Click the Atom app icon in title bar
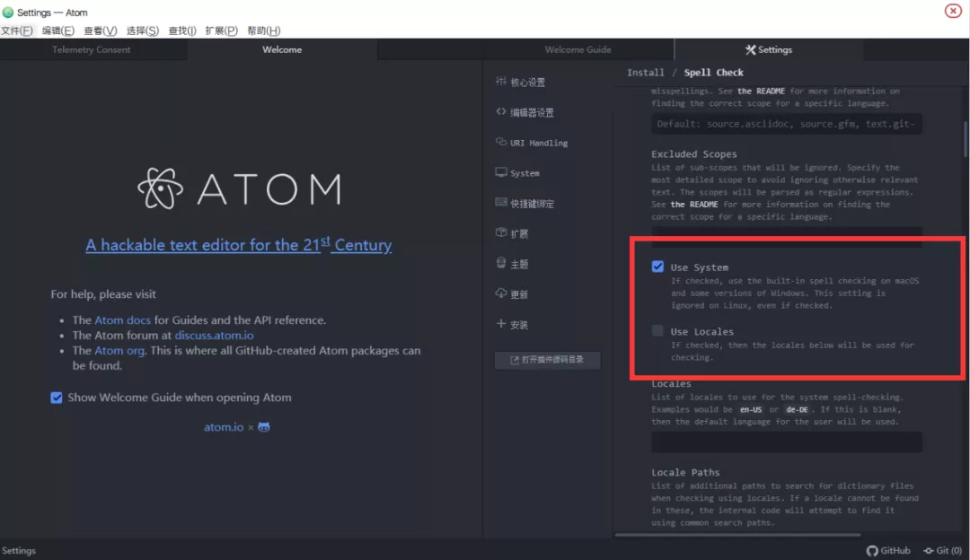Screen dimensions: 970x560 click(8, 13)
